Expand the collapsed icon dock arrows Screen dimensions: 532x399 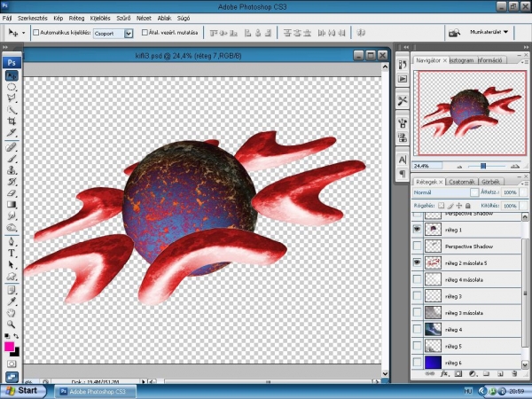tap(406, 47)
